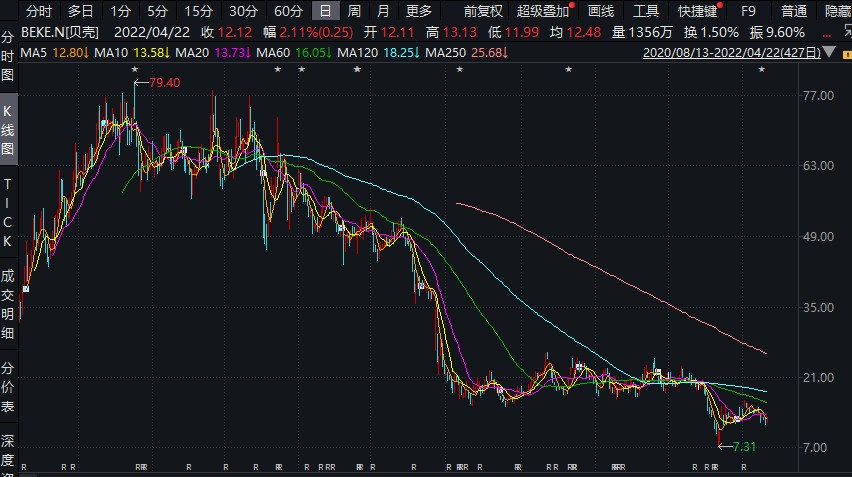Select the 周 weekly period
This screenshot has width=852, height=477.
tap(355, 11)
